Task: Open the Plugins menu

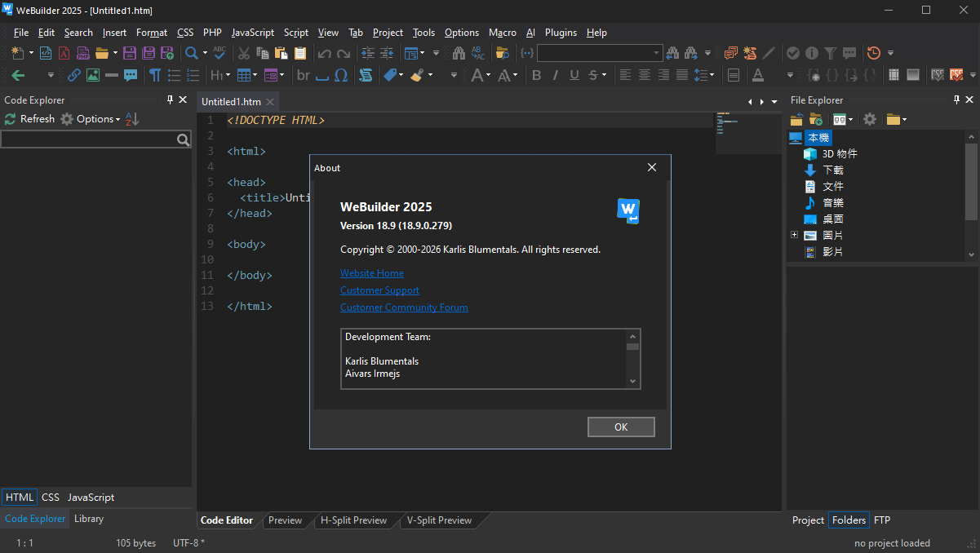Action: [x=561, y=33]
